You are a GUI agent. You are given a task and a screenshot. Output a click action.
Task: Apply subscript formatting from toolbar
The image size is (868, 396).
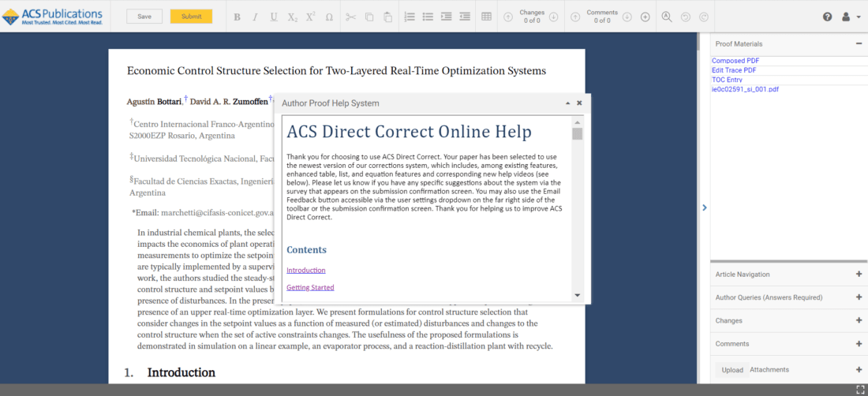coord(293,17)
